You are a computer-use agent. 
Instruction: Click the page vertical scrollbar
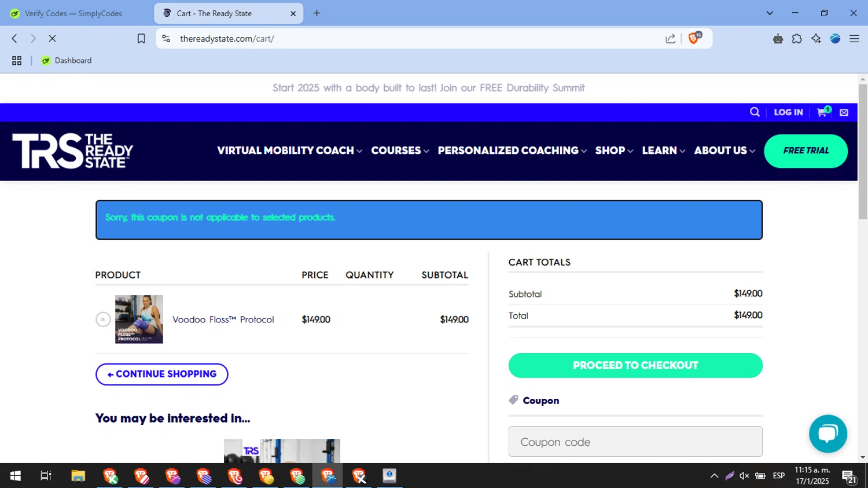coord(863,152)
